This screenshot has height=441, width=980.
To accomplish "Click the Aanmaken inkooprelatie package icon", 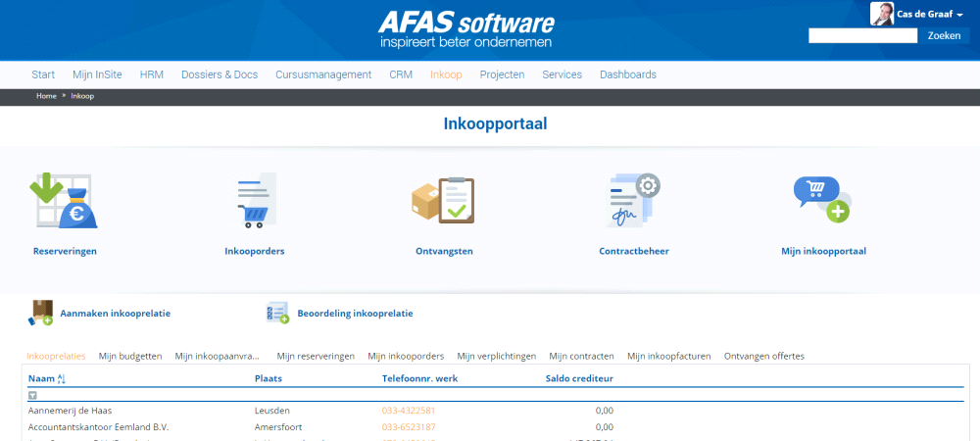I will (40, 313).
